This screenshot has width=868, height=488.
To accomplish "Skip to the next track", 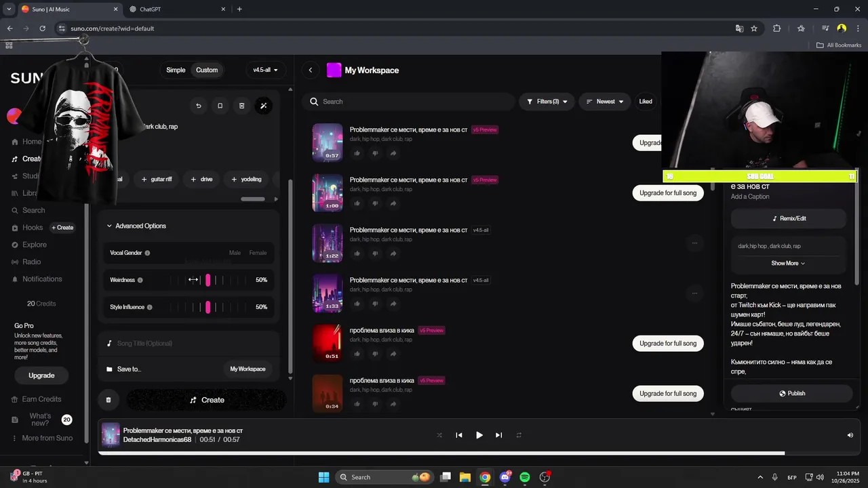I will 498,435.
